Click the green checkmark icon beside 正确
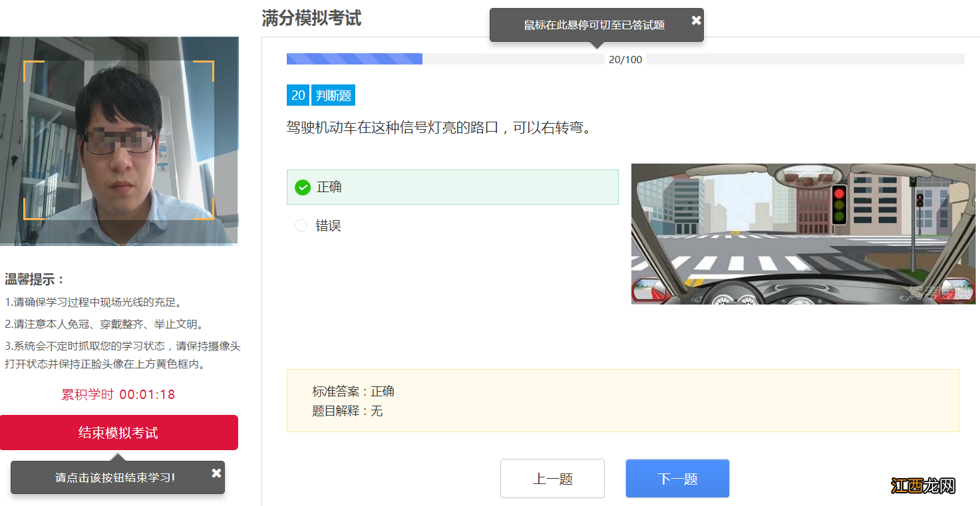This screenshot has height=506, width=980. [303, 188]
